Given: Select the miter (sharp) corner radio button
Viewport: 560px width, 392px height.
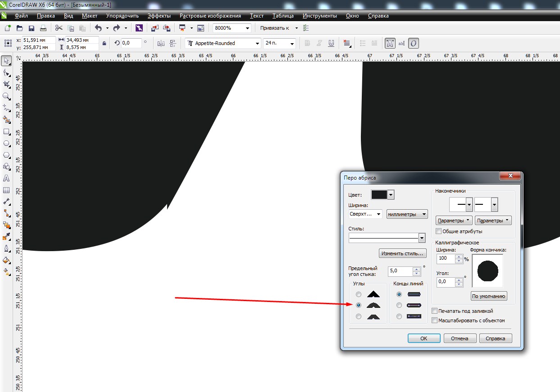Looking at the screenshot, I should click(x=359, y=294).
